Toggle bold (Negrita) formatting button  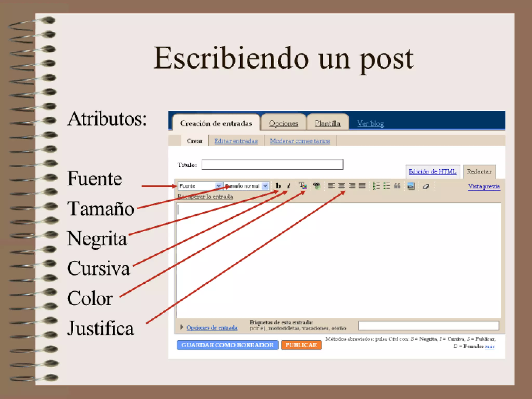coord(278,186)
